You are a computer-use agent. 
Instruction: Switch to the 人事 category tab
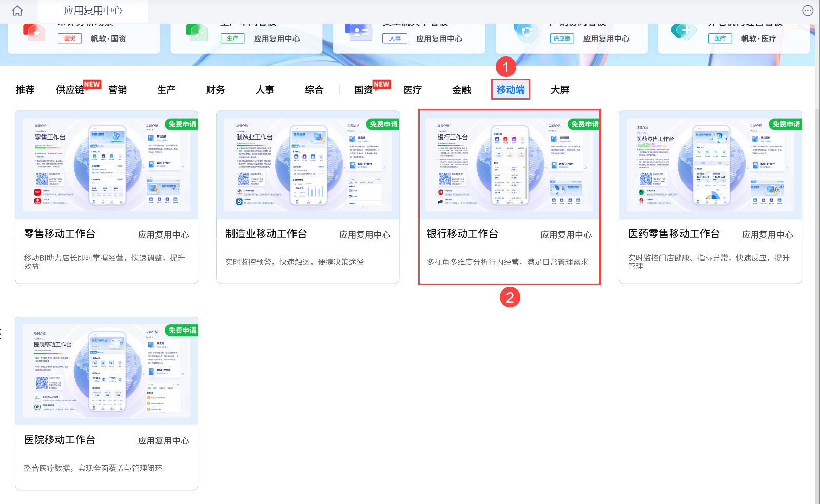pos(265,90)
